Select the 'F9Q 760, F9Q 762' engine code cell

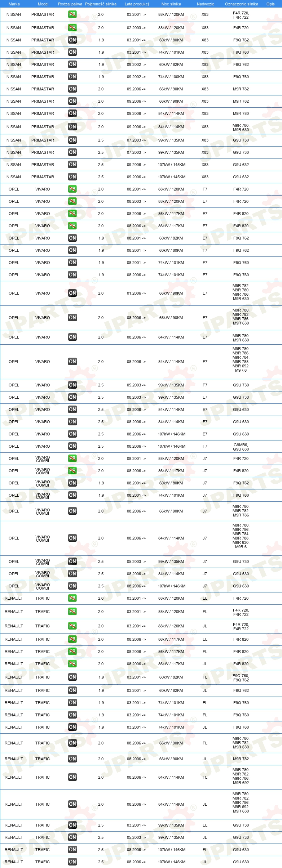(x=241, y=678)
